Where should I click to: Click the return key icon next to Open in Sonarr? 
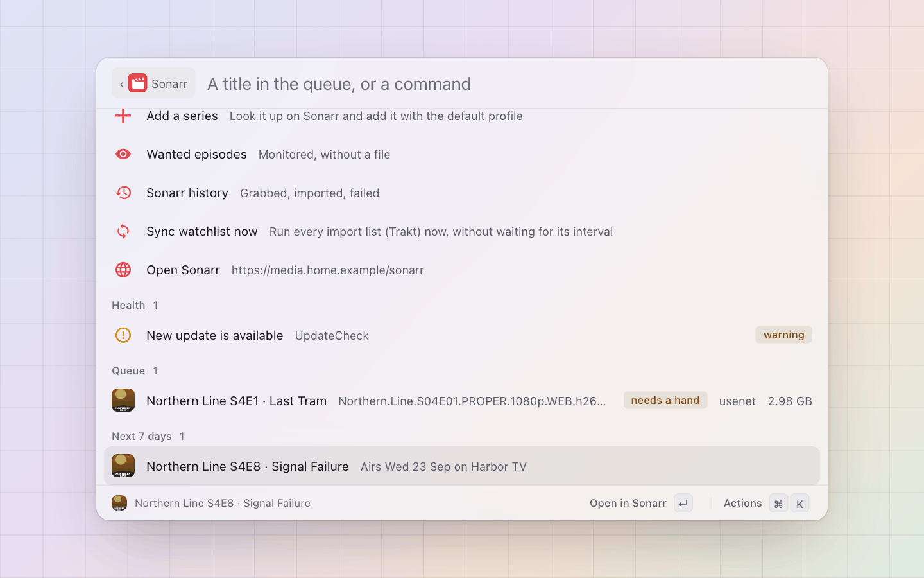pyautogui.click(x=683, y=504)
